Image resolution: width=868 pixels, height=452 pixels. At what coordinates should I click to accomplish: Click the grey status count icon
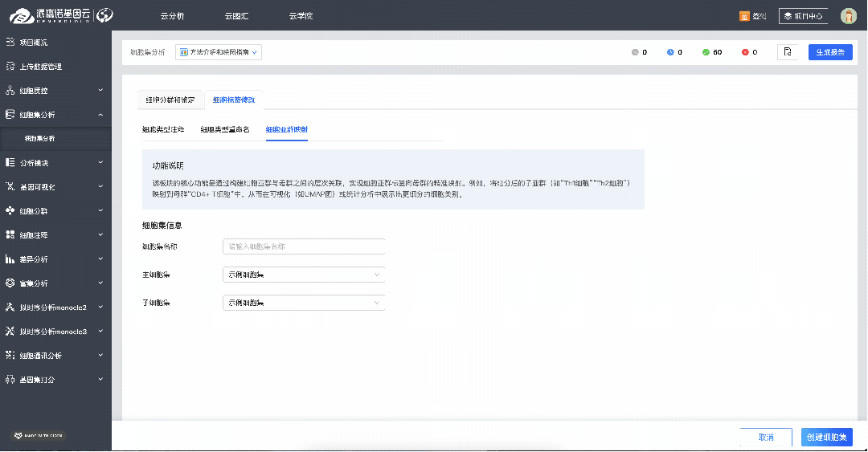click(635, 52)
